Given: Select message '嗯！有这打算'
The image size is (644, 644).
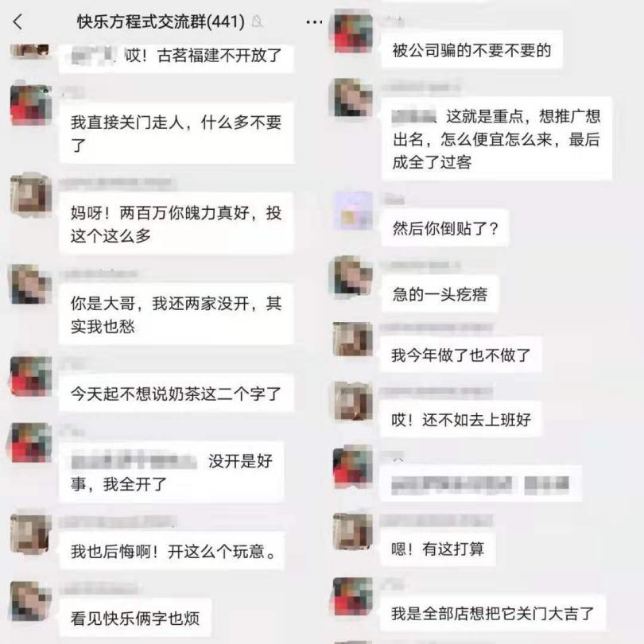Looking at the screenshot, I should click(x=438, y=549).
